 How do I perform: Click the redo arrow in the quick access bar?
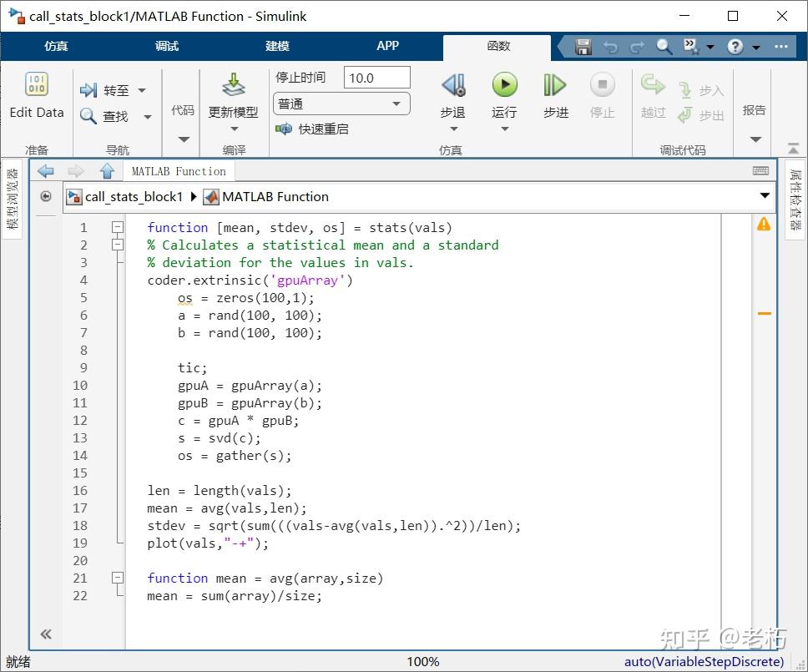pyautogui.click(x=638, y=48)
